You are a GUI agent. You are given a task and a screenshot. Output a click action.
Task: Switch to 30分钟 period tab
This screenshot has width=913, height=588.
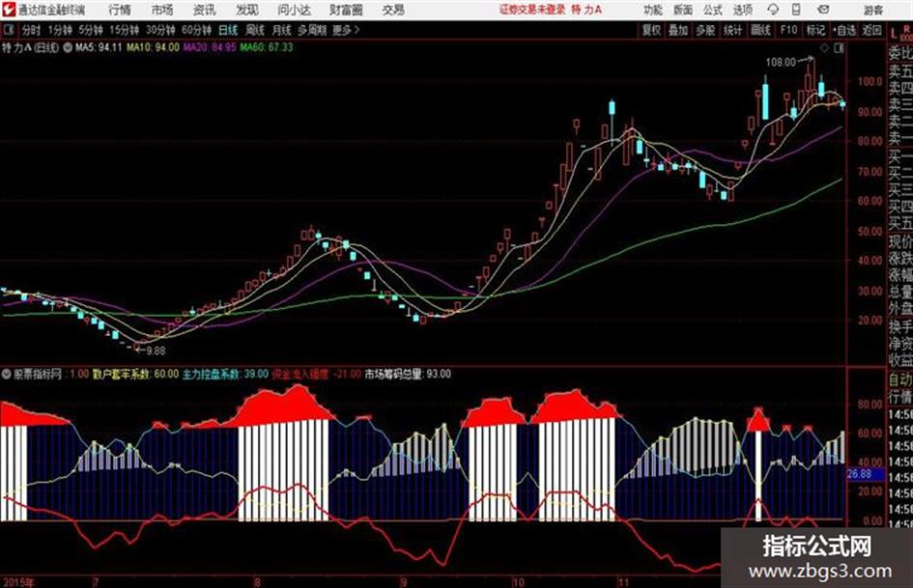point(160,30)
